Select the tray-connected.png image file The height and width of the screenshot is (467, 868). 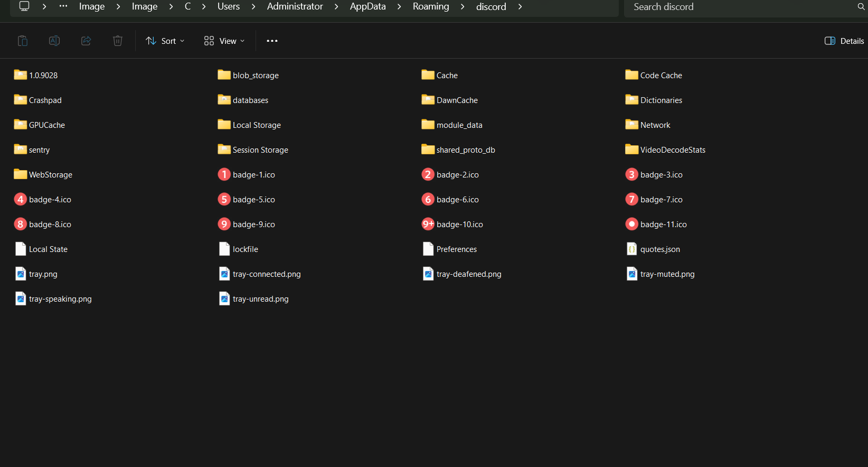tap(259, 274)
